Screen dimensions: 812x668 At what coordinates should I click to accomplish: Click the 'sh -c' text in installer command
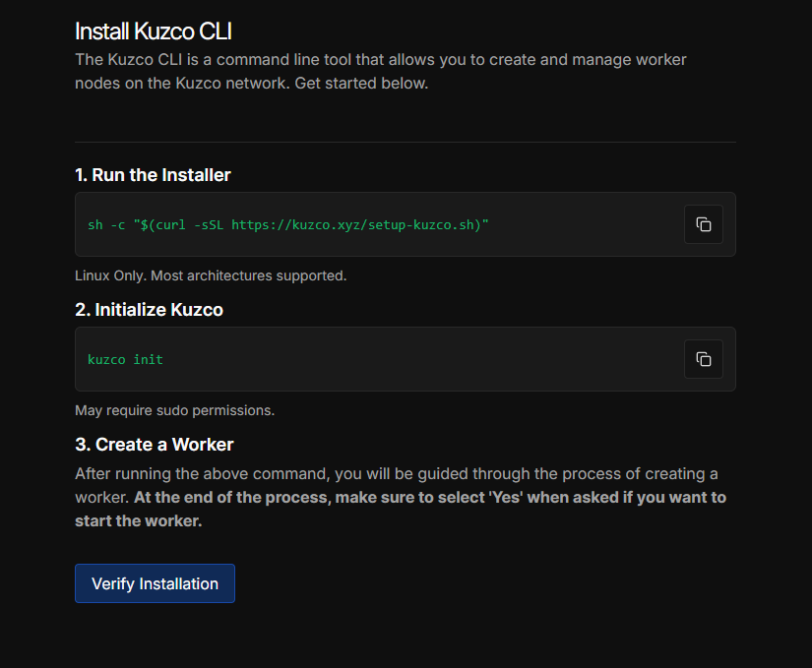coord(104,225)
